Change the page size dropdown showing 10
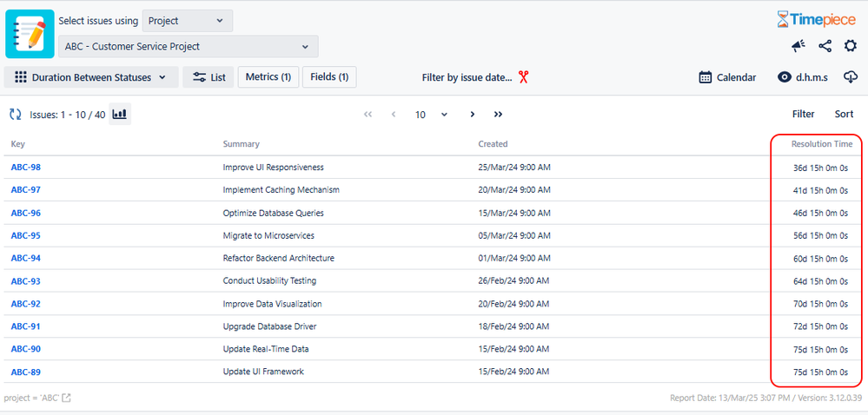The image size is (868, 415). click(431, 115)
